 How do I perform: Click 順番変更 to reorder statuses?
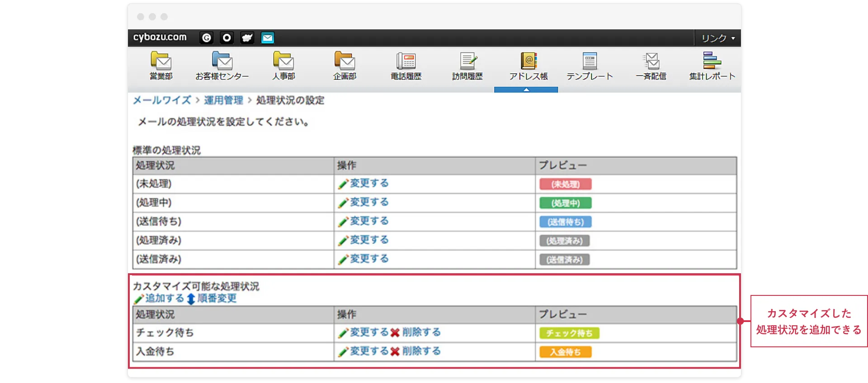coord(217,299)
